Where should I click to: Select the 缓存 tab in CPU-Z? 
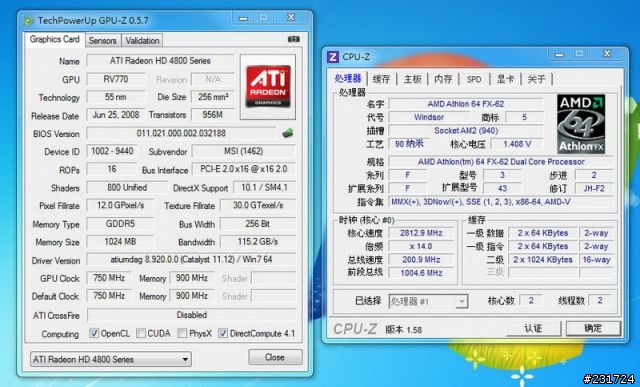click(382, 79)
